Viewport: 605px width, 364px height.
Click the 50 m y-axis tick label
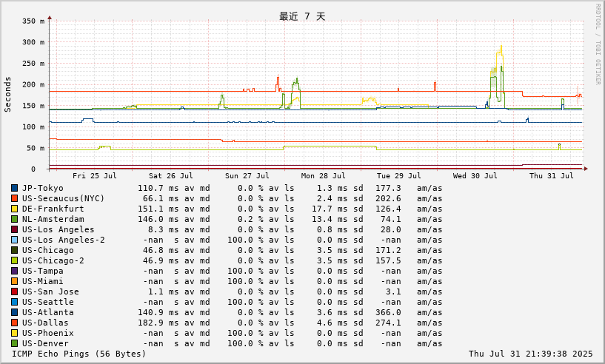36,148
